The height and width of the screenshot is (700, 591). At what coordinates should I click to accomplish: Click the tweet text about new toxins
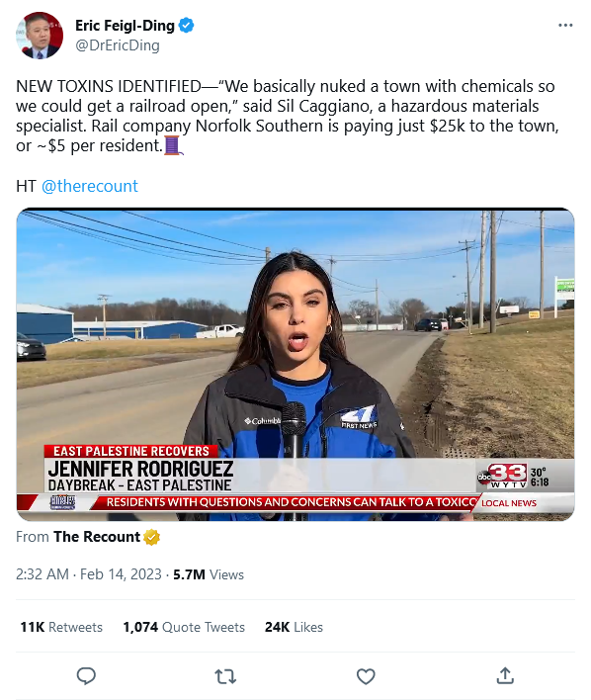pos(287,116)
